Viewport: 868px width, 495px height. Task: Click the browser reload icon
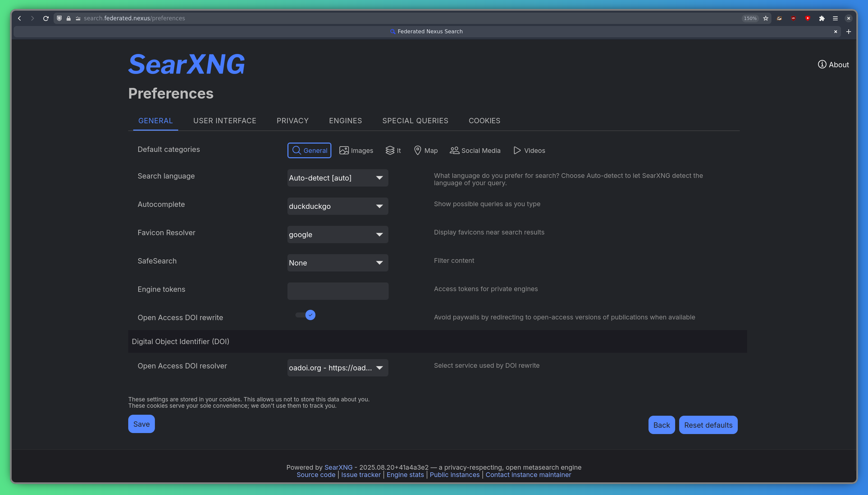(x=46, y=18)
